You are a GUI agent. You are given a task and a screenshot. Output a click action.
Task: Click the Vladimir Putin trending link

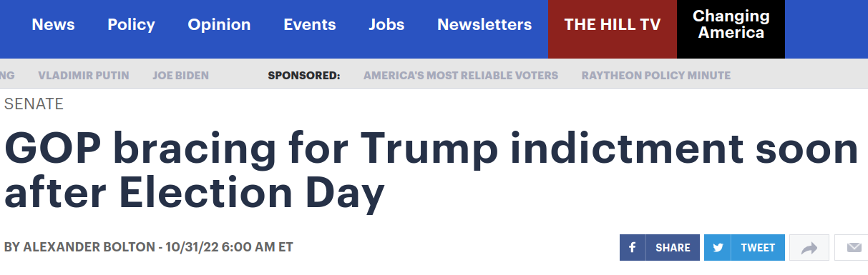click(84, 75)
